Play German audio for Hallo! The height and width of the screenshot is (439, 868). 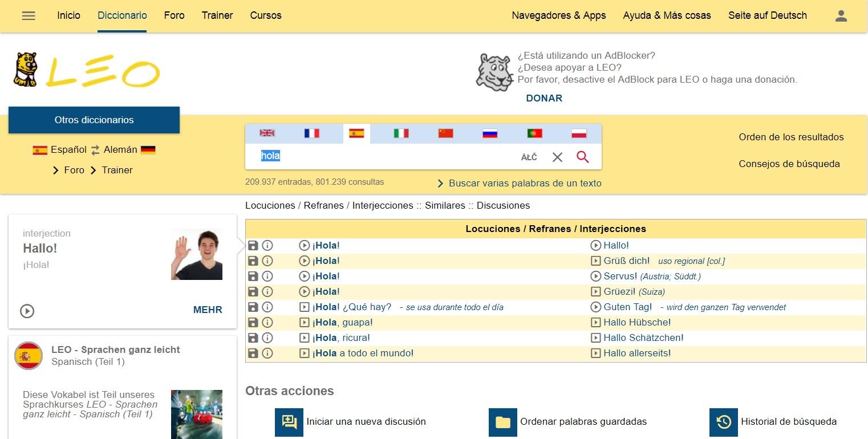tap(596, 246)
